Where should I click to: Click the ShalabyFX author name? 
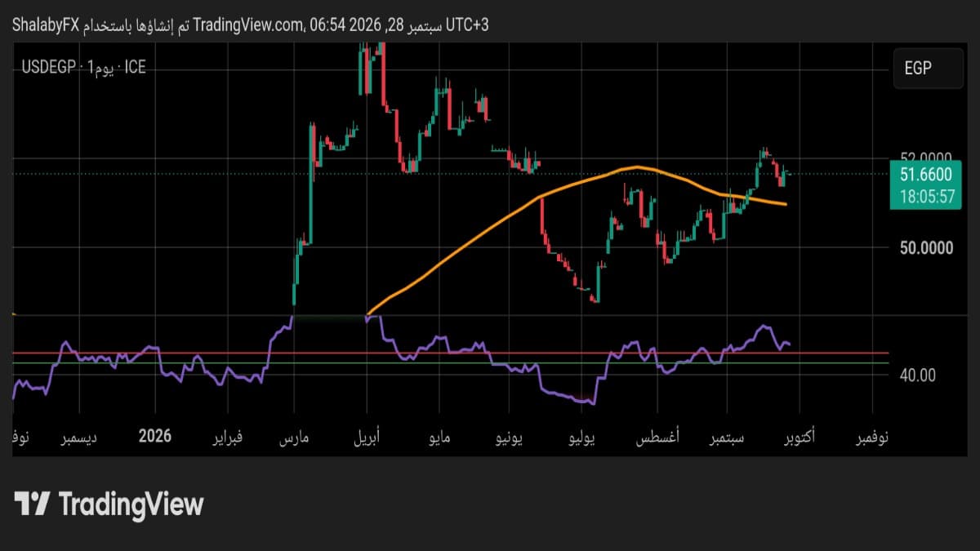(45, 25)
